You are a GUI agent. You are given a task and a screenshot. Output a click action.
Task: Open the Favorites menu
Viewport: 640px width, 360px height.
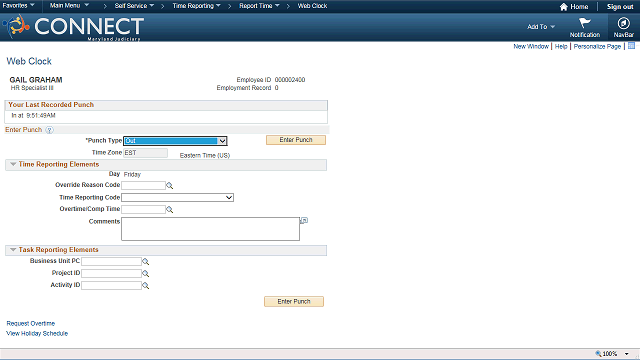pos(18,6)
